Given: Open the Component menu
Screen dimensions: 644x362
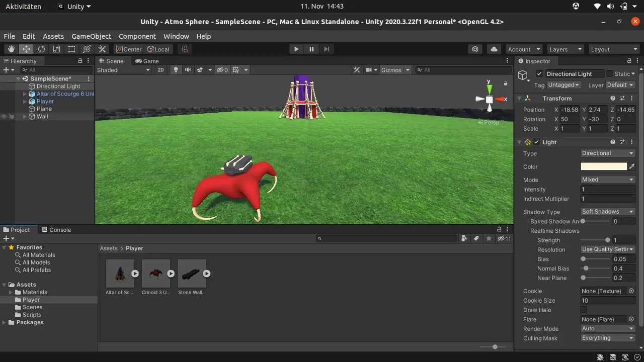Looking at the screenshot, I should [x=137, y=36].
